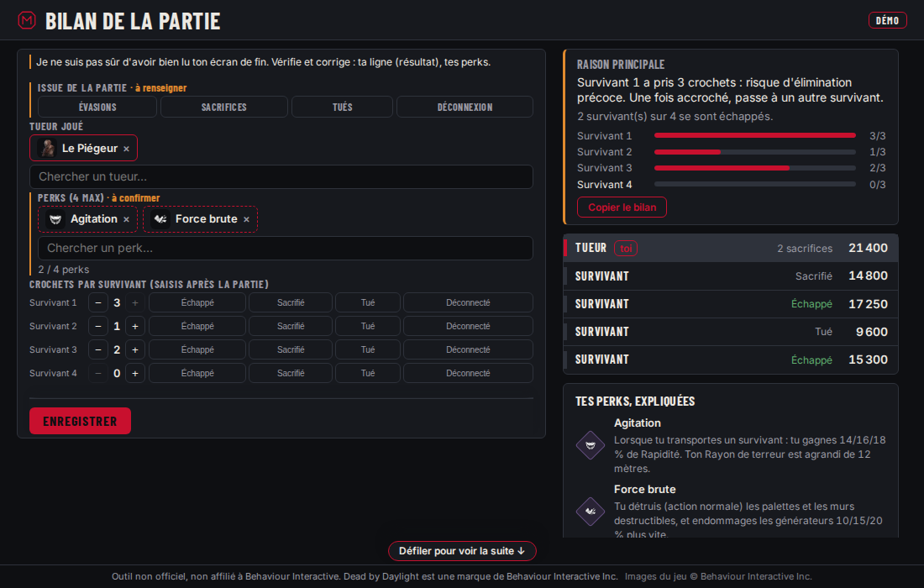Open the Chercher un perk search field

[286, 248]
